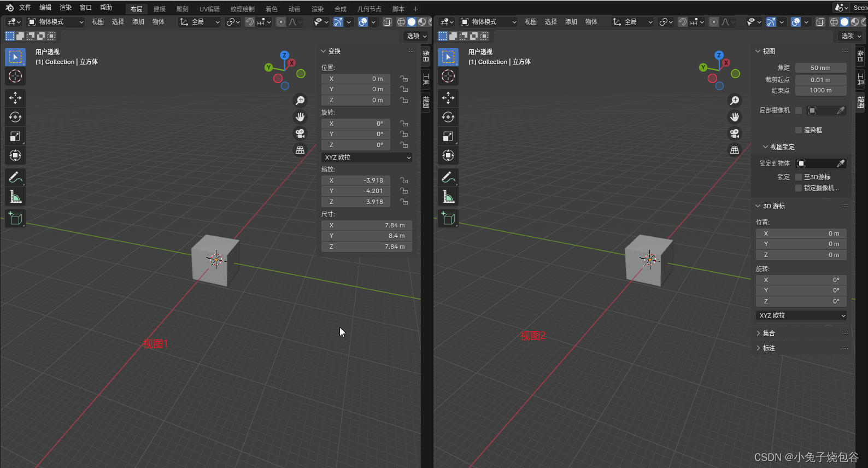Image resolution: width=868 pixels, height=468 pixels.
Task: Open 选择 menu in right viewport header
Action: point(551,22)
